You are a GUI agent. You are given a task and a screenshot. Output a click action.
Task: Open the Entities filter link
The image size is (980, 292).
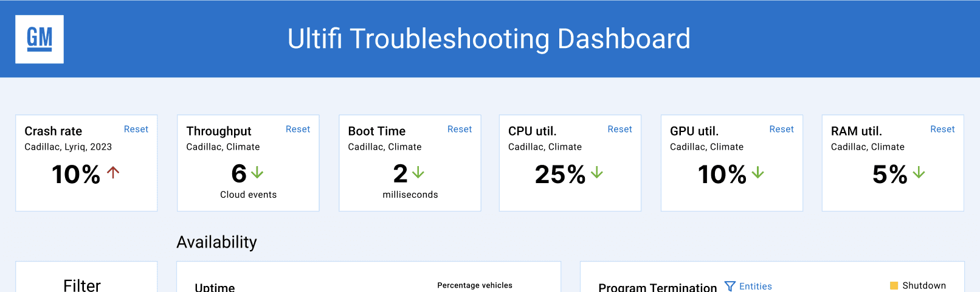click(x=756, y=287)
